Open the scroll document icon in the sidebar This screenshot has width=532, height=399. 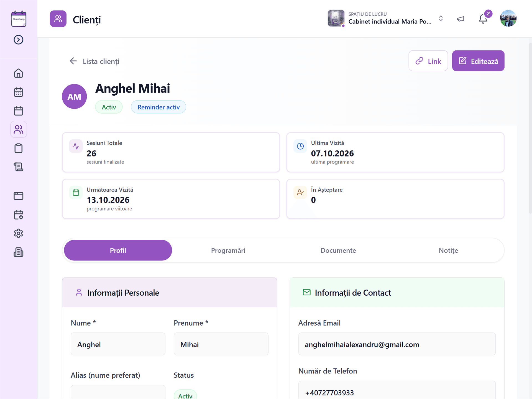point(19,167)
